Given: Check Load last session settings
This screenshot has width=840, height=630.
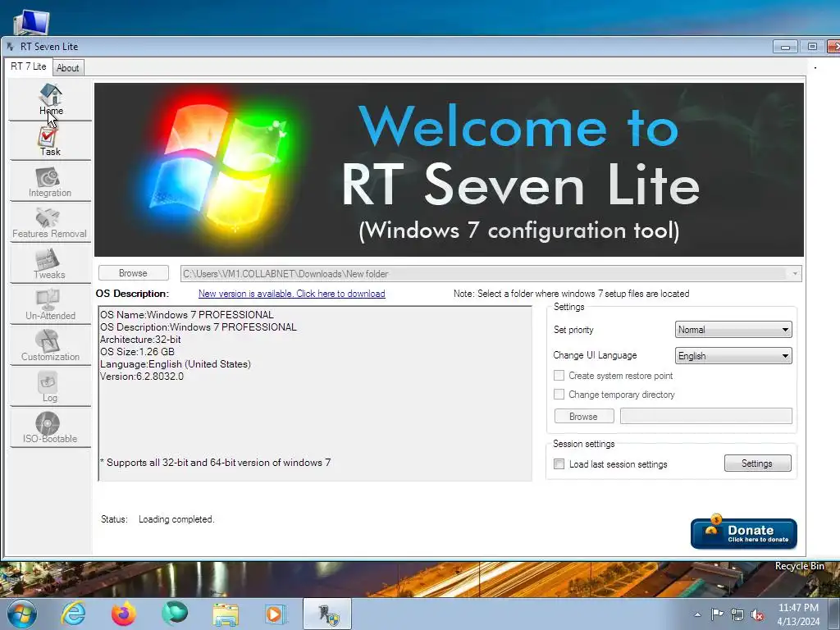Looking at the screenshot, I should click(x=559, y=464).
